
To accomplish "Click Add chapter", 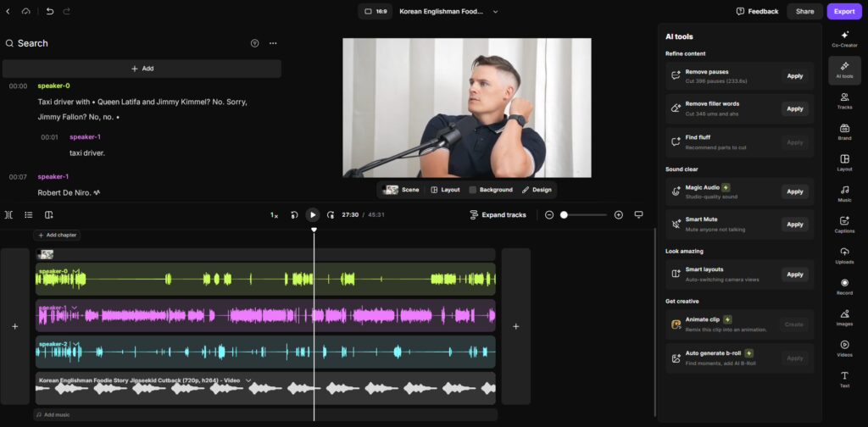I will click(x=57, y=235).
